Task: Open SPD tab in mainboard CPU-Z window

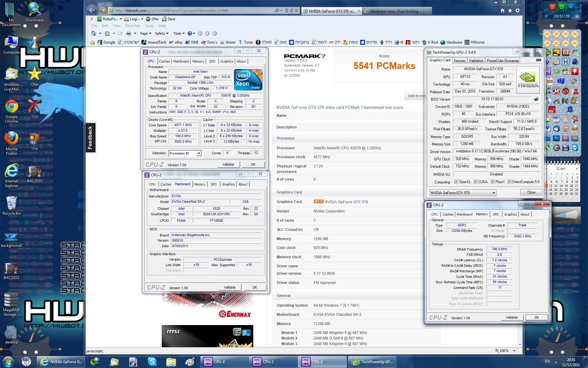Action: click(x=213, y=184)
